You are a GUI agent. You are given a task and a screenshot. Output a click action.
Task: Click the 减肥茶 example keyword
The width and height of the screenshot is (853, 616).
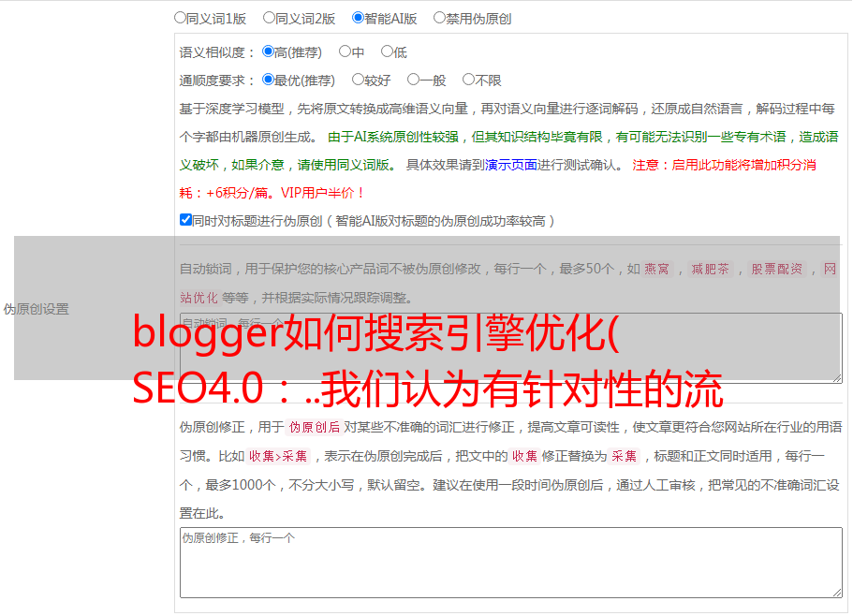click(710, 269)
